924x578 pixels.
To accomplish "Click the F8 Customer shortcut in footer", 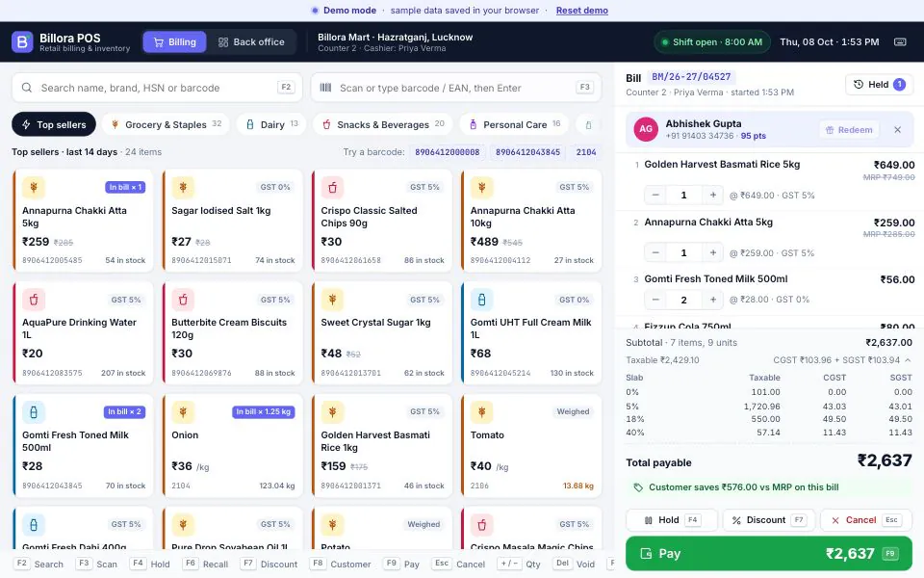I will (x=341, y=564).
